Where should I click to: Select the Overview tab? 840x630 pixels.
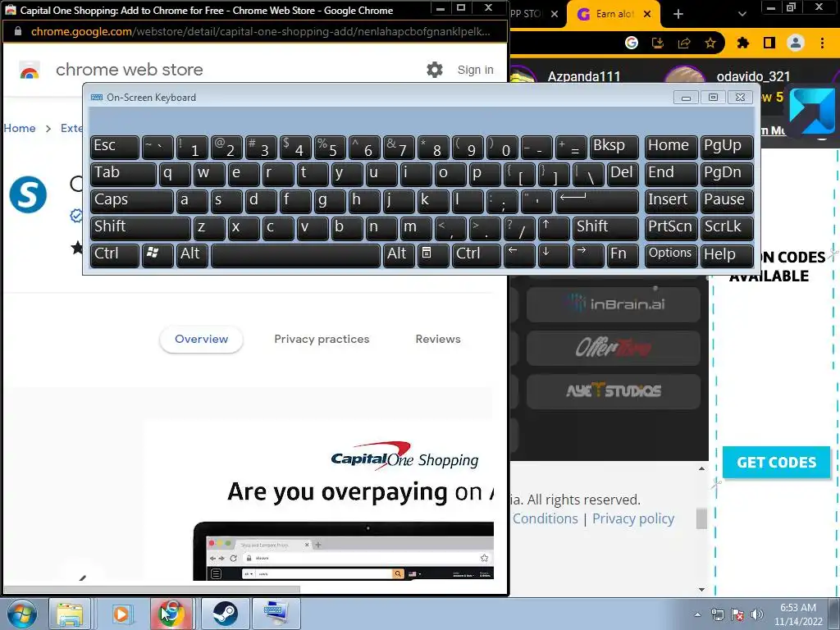[x=202, y=339]
